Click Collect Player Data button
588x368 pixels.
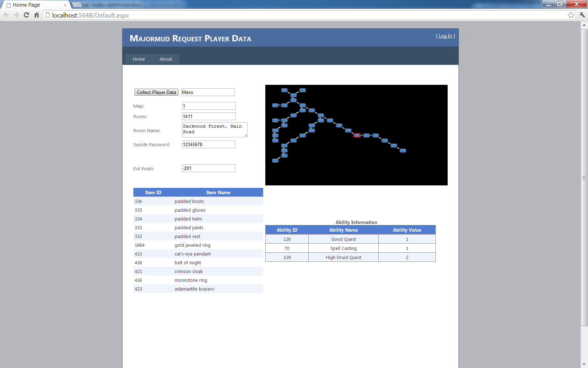tap(156, 92)
